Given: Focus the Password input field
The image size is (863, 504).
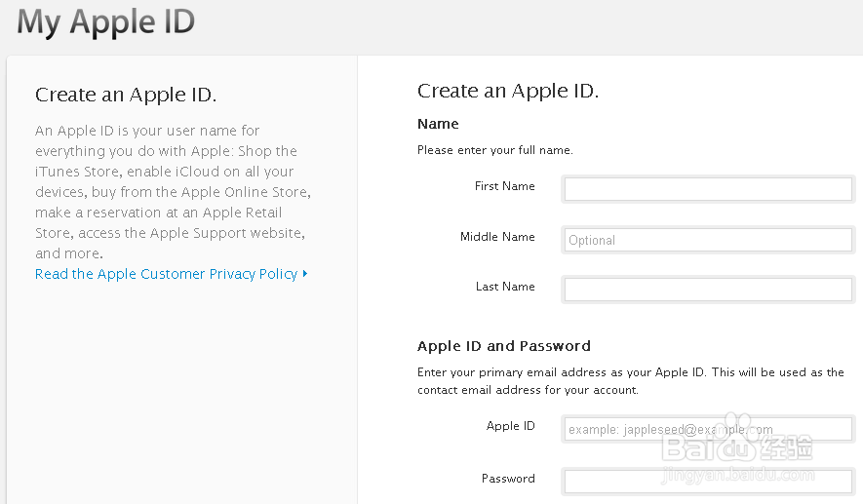Looking at the screenshot, I should tap(708, 481).
